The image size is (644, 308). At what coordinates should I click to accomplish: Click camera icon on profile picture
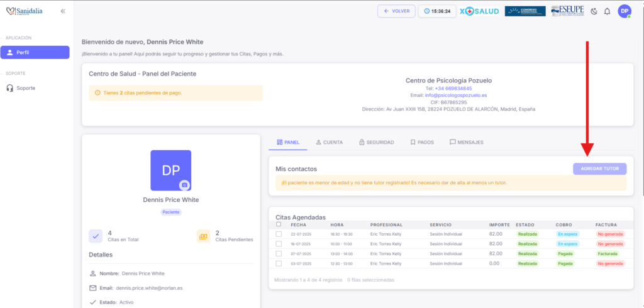[184, 185]
